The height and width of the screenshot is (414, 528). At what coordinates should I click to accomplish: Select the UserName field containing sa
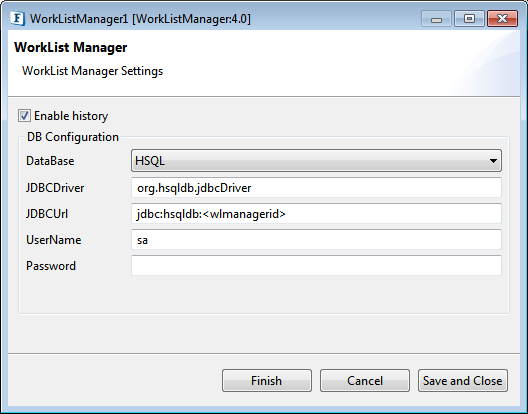pyautogui.click(x=316, y=240)
